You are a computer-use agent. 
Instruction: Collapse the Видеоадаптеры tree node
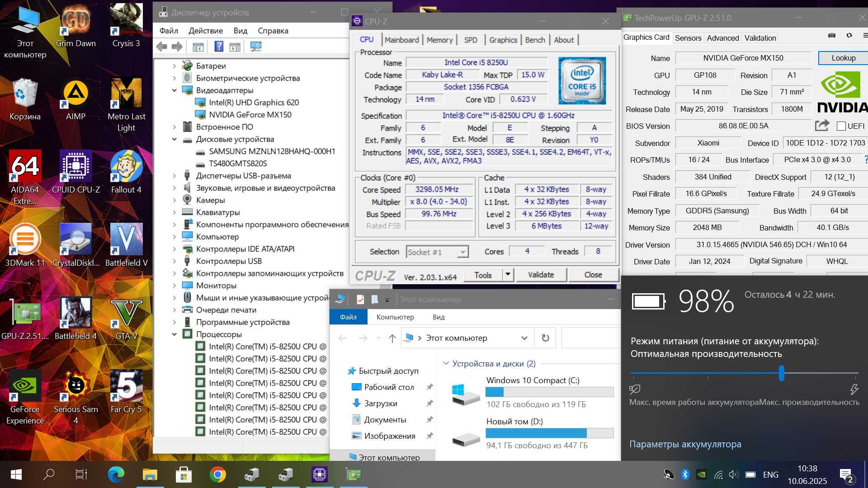[174, 90]
